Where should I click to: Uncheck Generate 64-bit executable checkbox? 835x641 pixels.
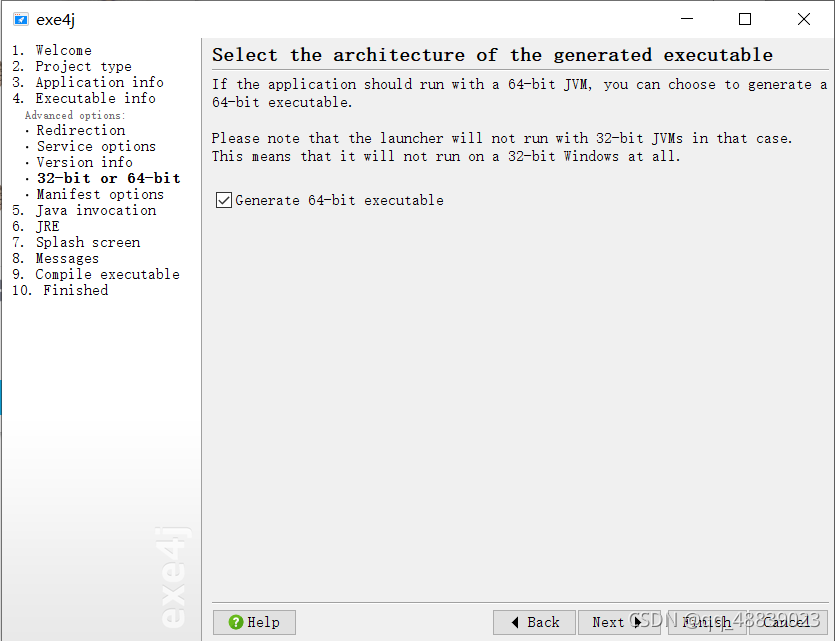pos(224,200)
